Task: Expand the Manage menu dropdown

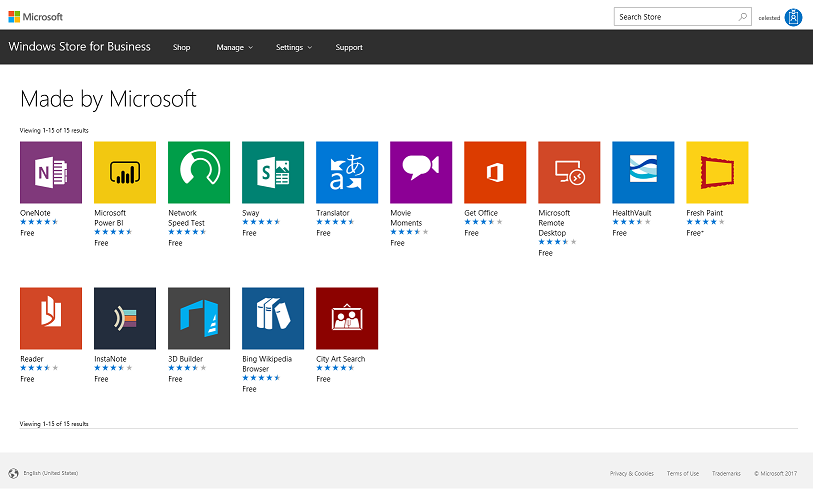Action: coord(234,47)
